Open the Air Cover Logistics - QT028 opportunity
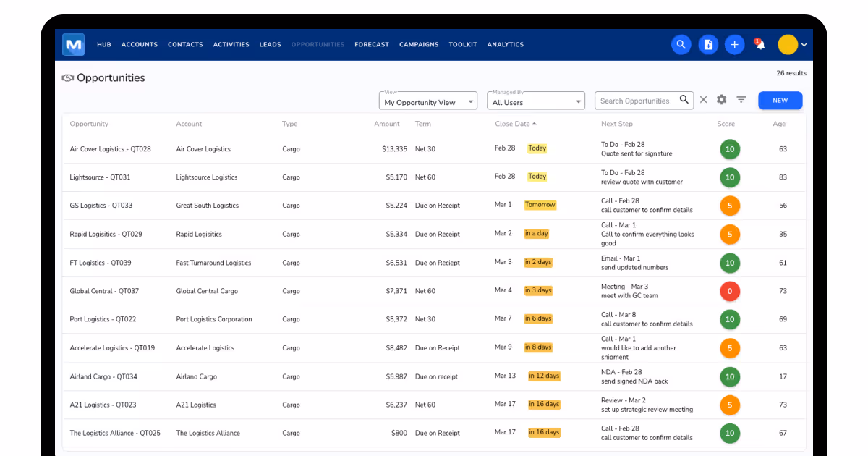Screen dimensions: 868x456 [x=111, y=149]
